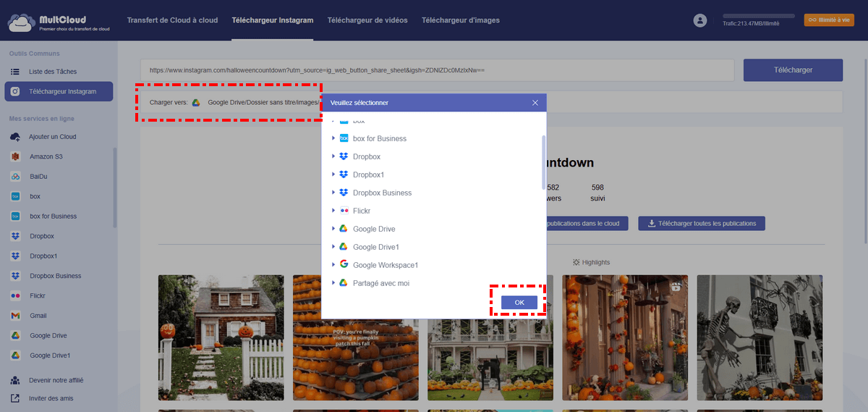Select the Highlights tab

coord(591,262)
